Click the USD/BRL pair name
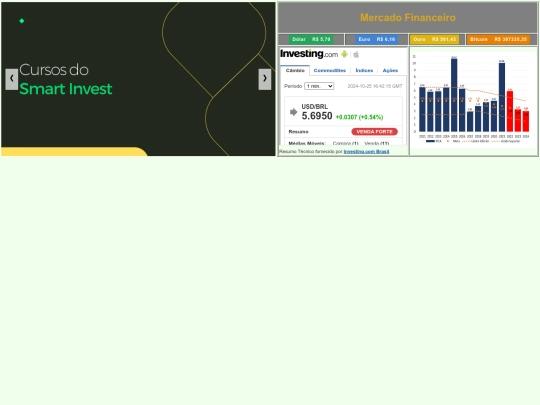 [314, 107]
